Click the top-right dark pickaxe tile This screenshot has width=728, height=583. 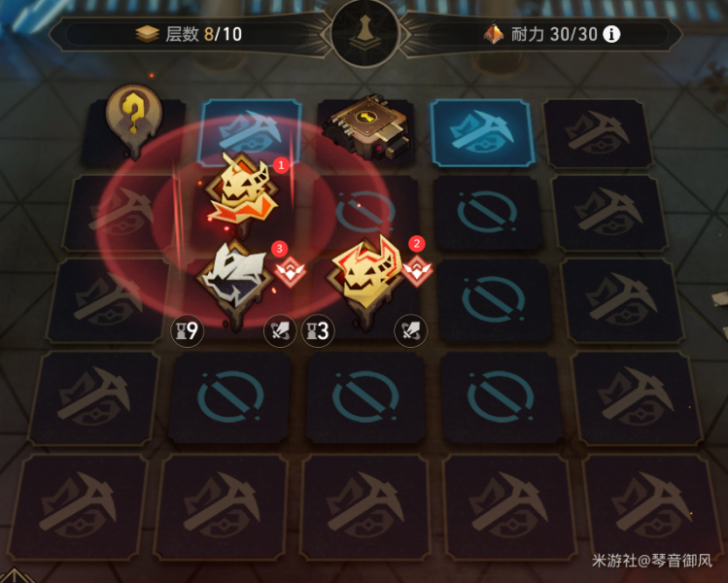[598, 133]
